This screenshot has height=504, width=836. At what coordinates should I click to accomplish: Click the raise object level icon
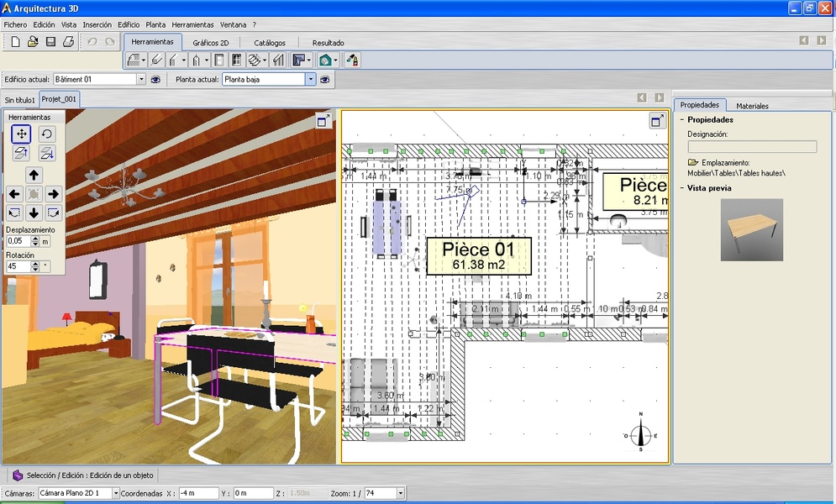(x=22, y=153)
